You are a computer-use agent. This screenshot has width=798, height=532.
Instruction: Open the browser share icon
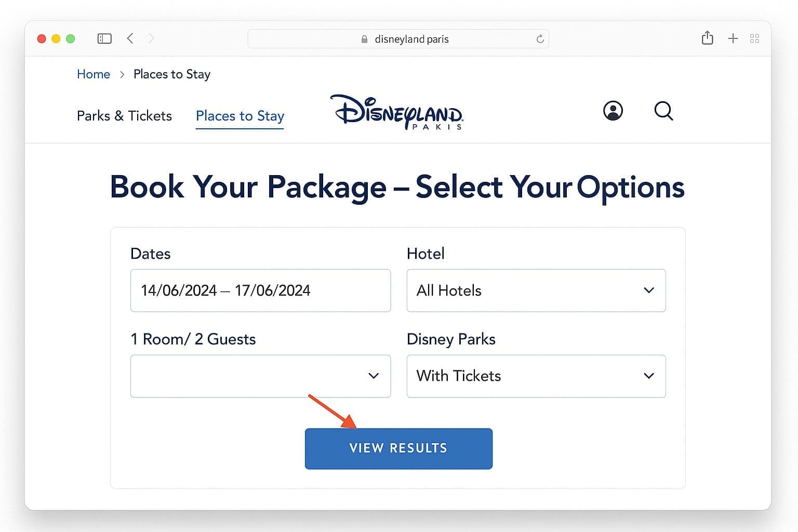pos(707,38)
